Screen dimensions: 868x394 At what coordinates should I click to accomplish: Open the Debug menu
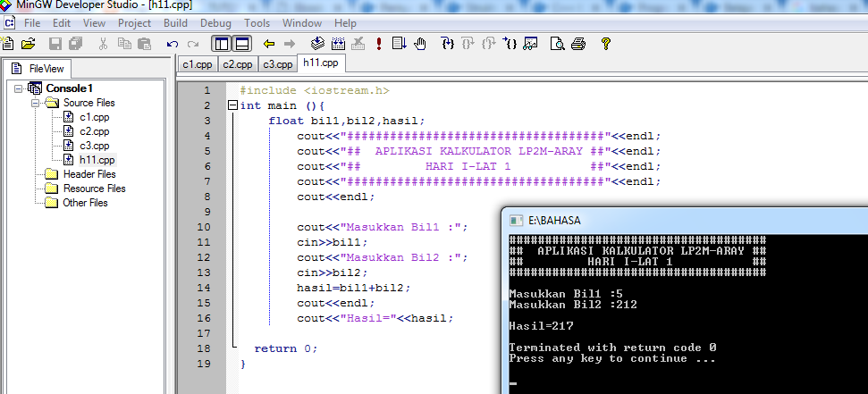[x=216, y=23]
